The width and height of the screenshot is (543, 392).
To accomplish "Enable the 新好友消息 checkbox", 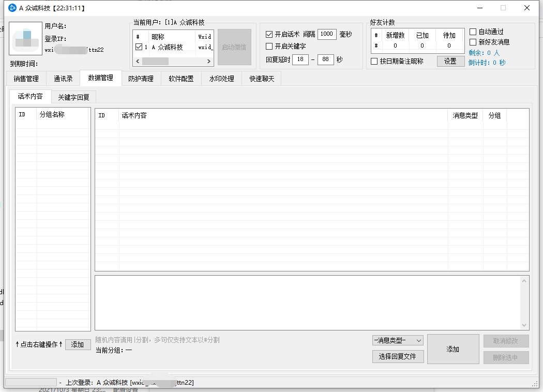I will point(473,42).
